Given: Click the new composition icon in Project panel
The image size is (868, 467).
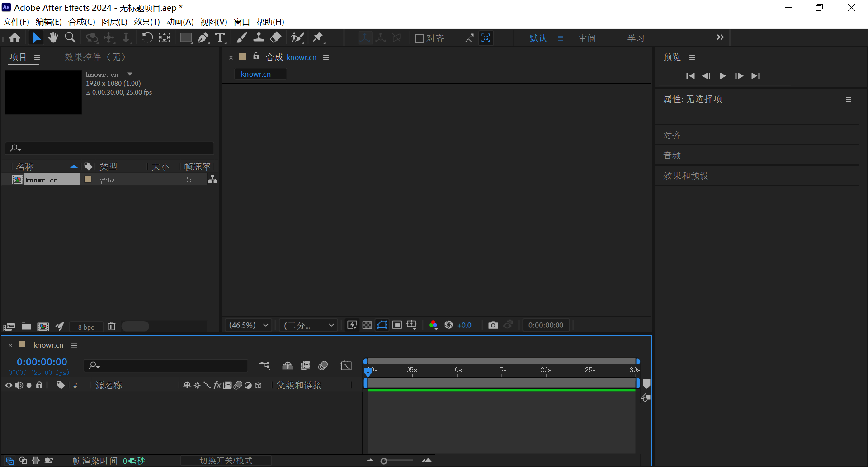Looking at the screenshot, I should pyautogui.click(x=43, y=327).
